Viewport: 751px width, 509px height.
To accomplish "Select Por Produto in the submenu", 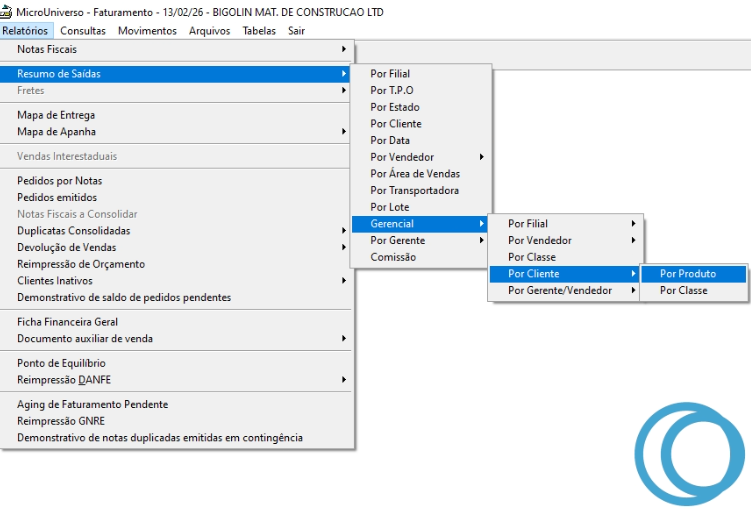I will point(688,274).
